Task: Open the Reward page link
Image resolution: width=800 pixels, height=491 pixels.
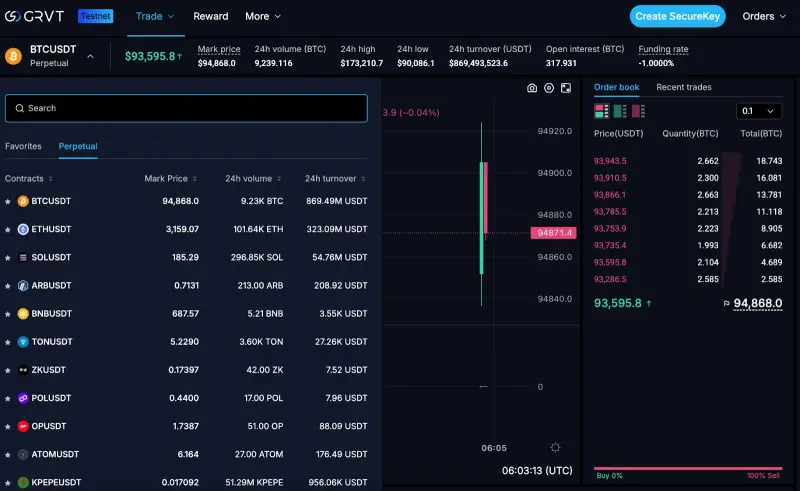Action: click(210, 16)
